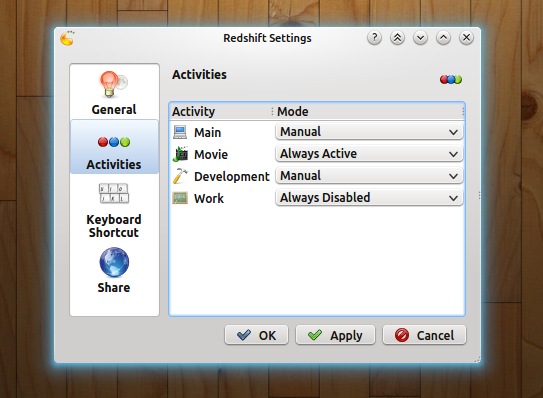
Task: Click the three colored balls header icon
Action: point(451,79)
